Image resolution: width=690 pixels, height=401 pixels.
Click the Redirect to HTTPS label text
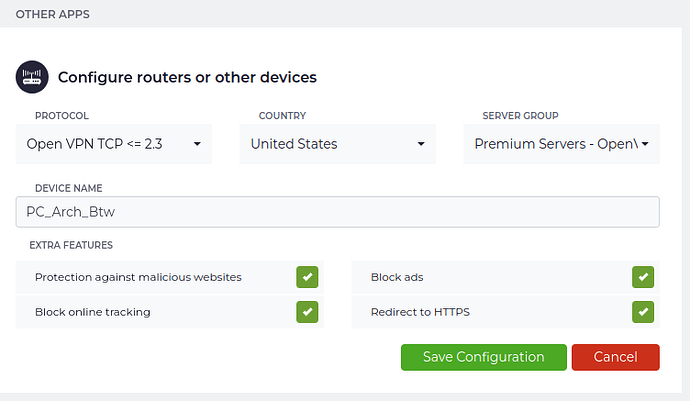(x=420, y=312)
